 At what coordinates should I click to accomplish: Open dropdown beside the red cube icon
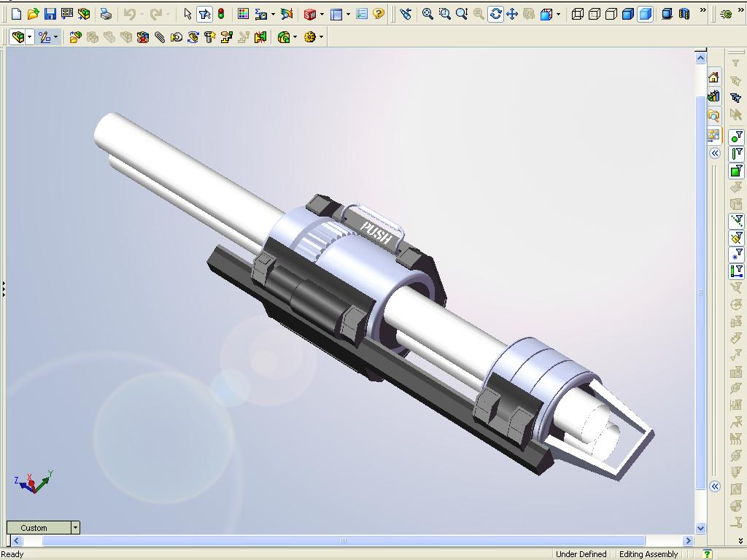click(x=322, y=15)
